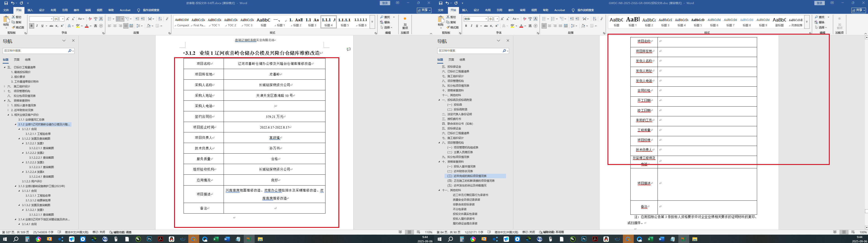Click clear formatting eraser in left Word window

pyautogui.click(x=90, y=19)
